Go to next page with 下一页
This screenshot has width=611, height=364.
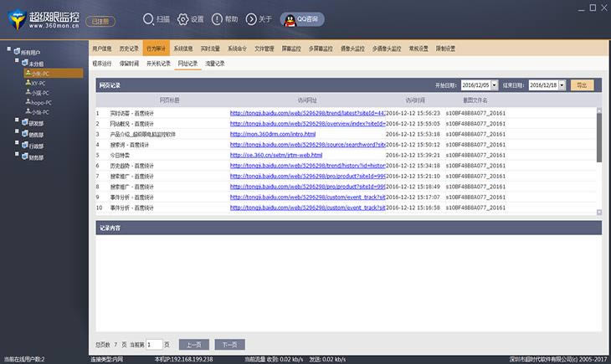(x=230, y=345)
